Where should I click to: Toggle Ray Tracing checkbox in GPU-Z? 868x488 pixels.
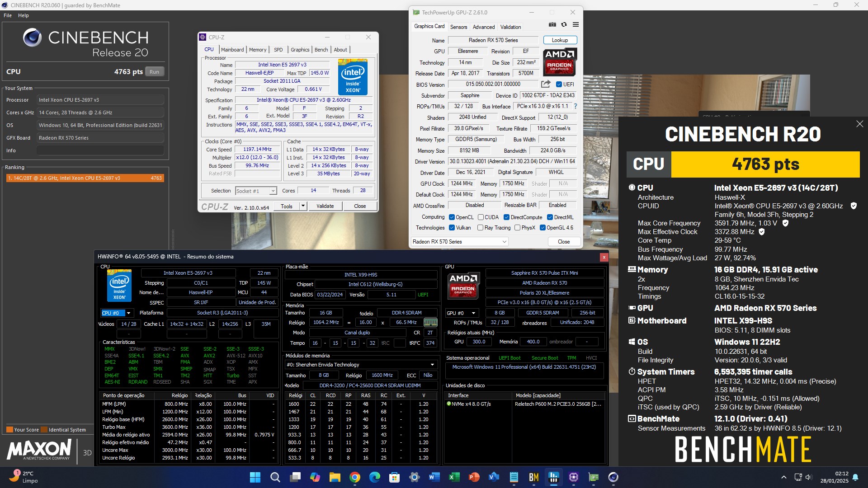coord(481,228)
